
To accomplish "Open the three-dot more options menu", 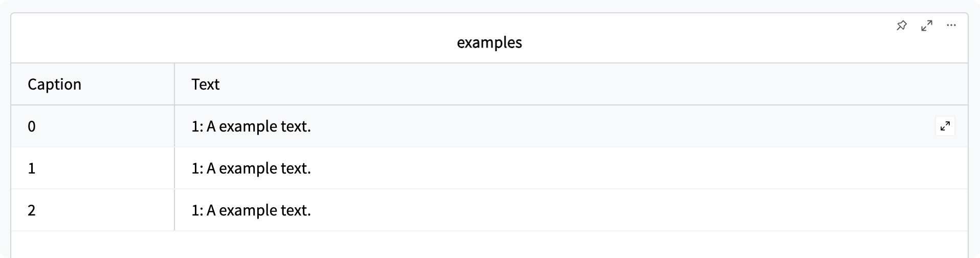I will point(951,25).
